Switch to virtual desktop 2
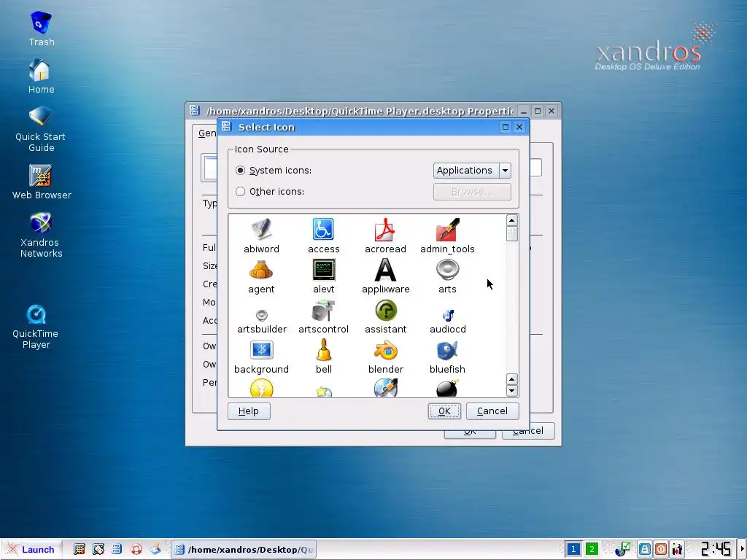 tap(592, 550)
